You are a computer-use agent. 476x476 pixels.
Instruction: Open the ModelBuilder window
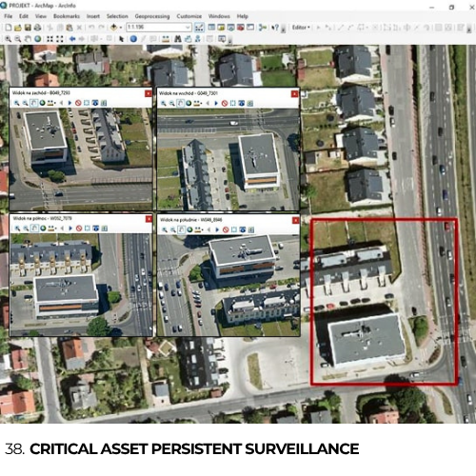click(263, 28)
